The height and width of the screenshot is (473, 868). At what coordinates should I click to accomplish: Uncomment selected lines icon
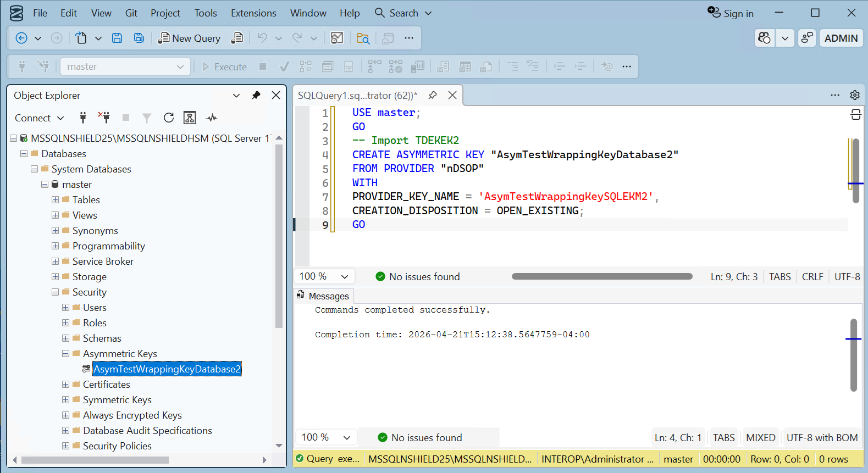click(532, 66)
